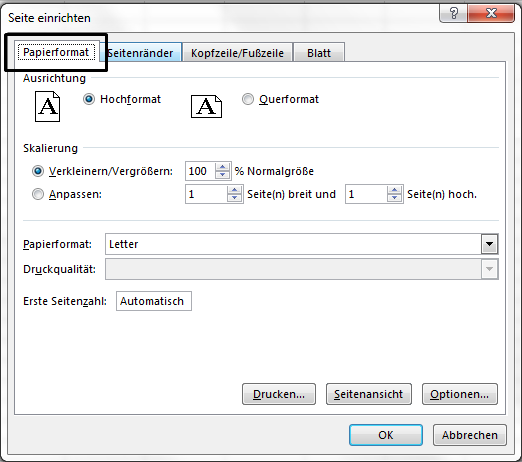Click the Letter paper size combo box

(x=302, y=244)
